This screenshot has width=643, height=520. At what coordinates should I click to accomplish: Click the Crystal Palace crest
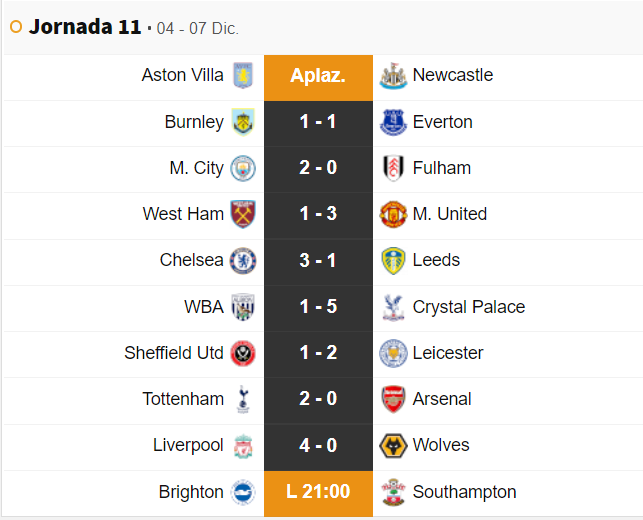(x=393, y=307)
